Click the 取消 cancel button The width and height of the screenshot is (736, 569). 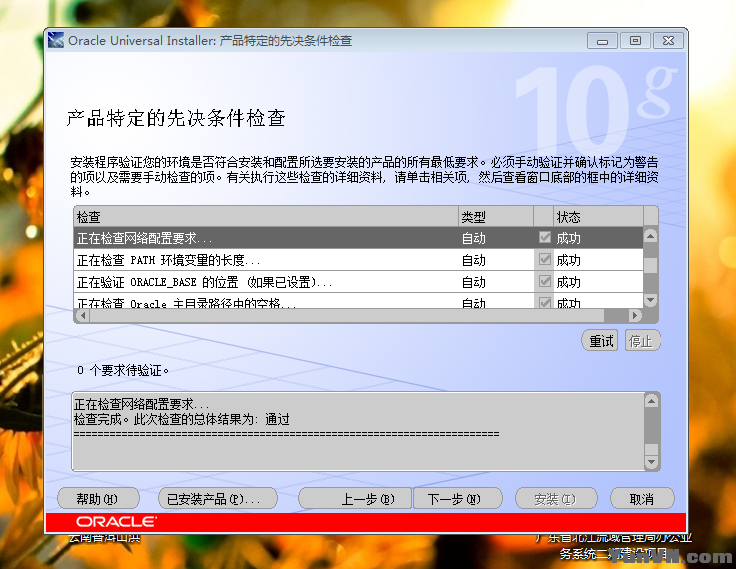(x=642, y=499)
